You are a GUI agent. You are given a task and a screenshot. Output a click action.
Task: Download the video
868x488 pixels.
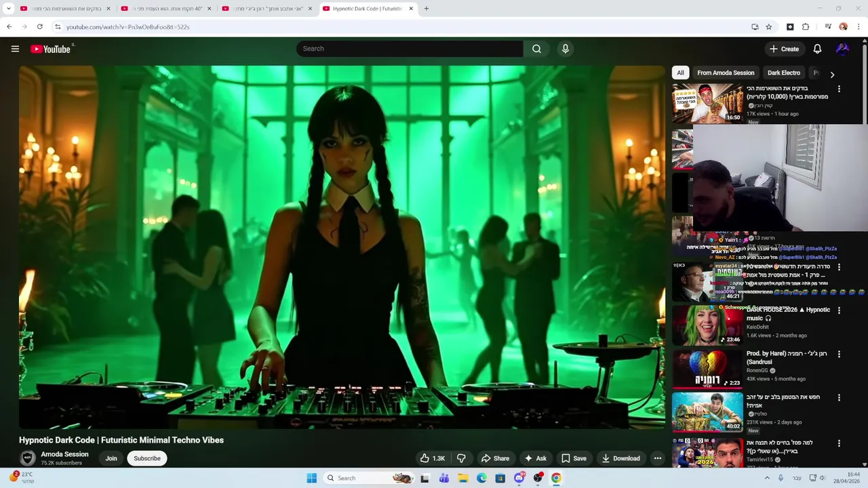(620, 458)
